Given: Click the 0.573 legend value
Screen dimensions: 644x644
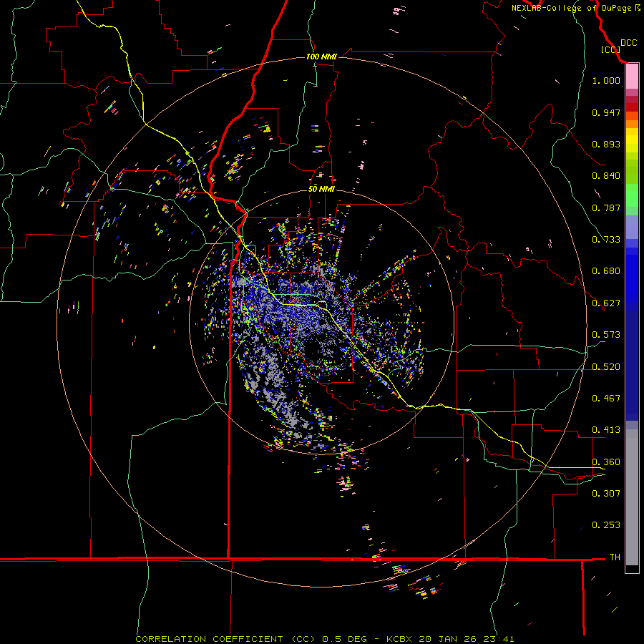Looking at the screenshot, I should (606, 335).
